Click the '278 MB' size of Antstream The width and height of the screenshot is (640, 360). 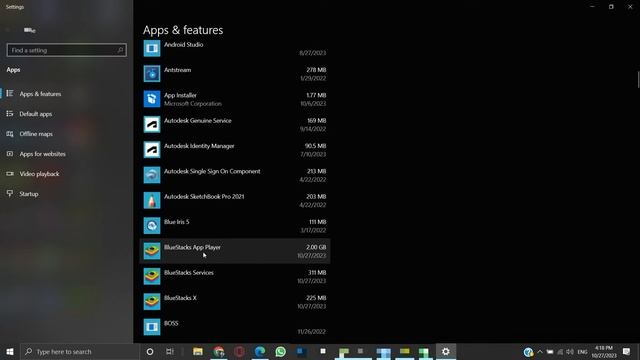pos(316,70)
